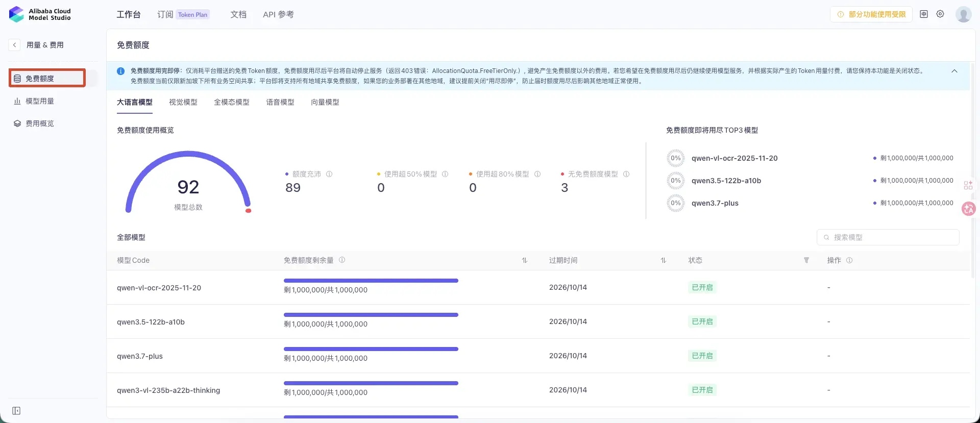Click the qwen3.7-plus table row name

(x=140, y=356)
